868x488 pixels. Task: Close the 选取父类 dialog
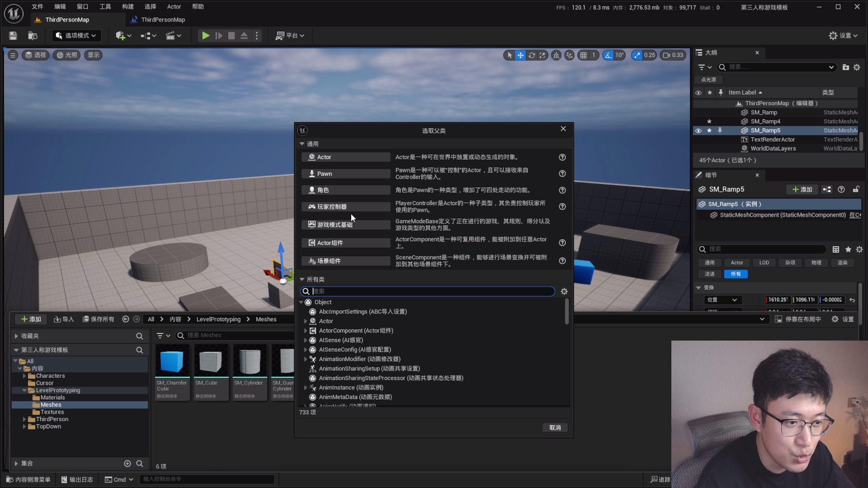coord(563,129)
